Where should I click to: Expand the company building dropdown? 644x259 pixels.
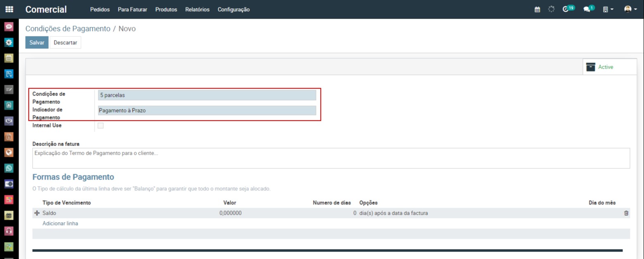pos(608,9)
